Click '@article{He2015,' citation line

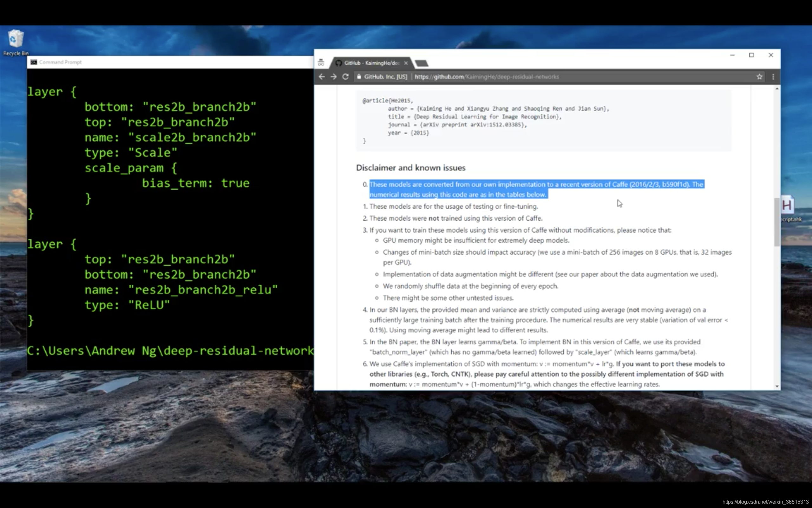(x=388, y=100)
